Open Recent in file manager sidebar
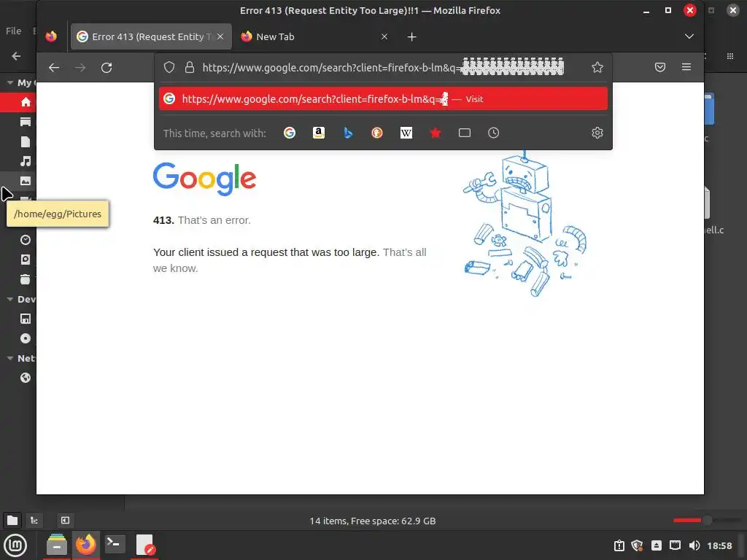Image resolution: width=747 pixels, height=560 pixels. 26,240
